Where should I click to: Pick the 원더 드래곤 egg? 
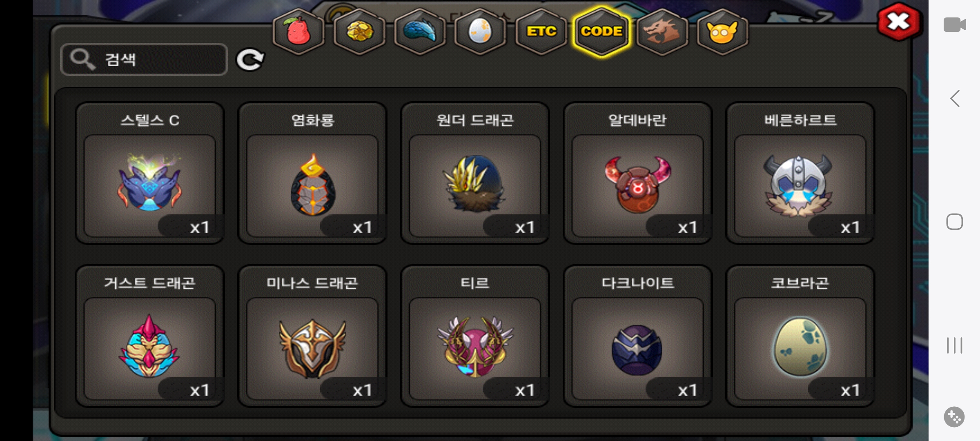coord(475,173)
